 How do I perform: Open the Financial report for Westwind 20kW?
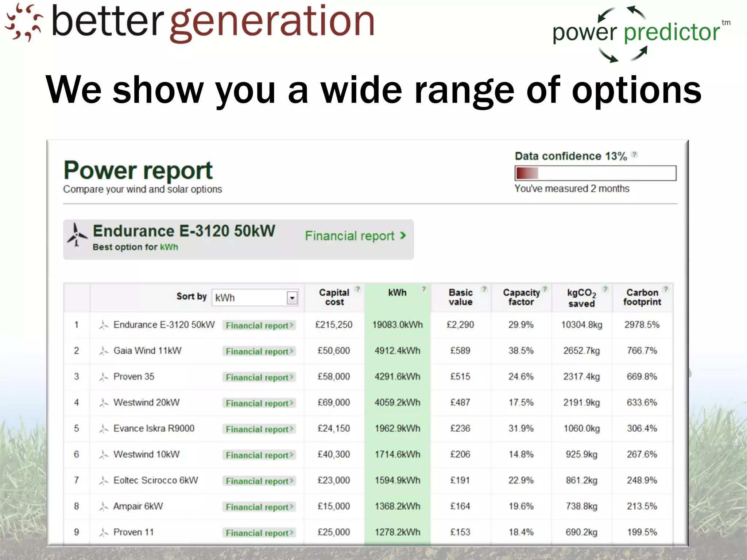coord(259,403)
